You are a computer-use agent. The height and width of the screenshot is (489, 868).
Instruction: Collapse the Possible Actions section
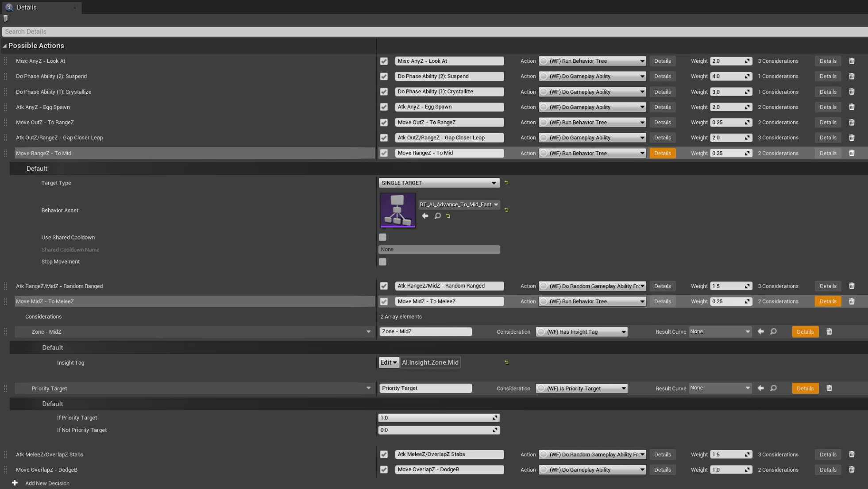pyautogui.click(x=5, y=46)
